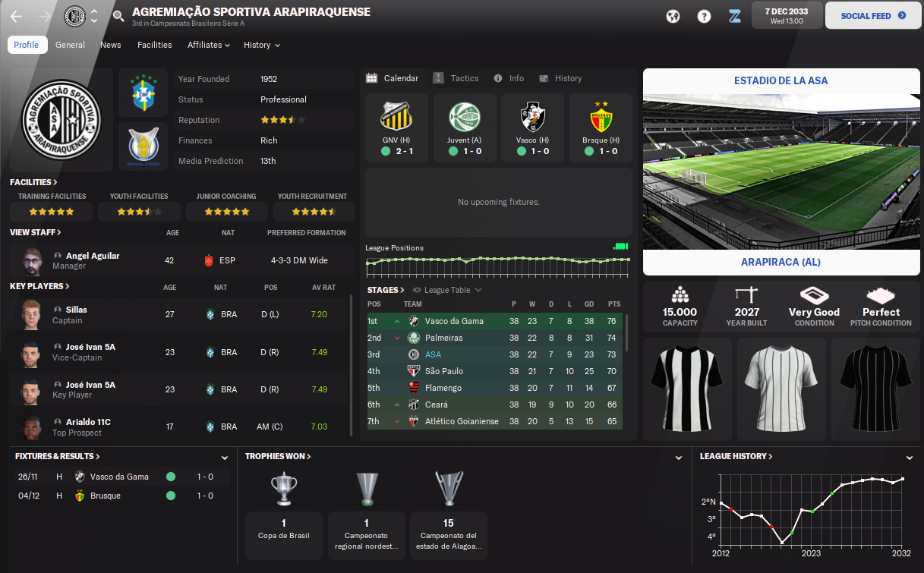This screenshot has height=573, width=924.
Task: Click the help question mark icon
Action: coord(704,16)
